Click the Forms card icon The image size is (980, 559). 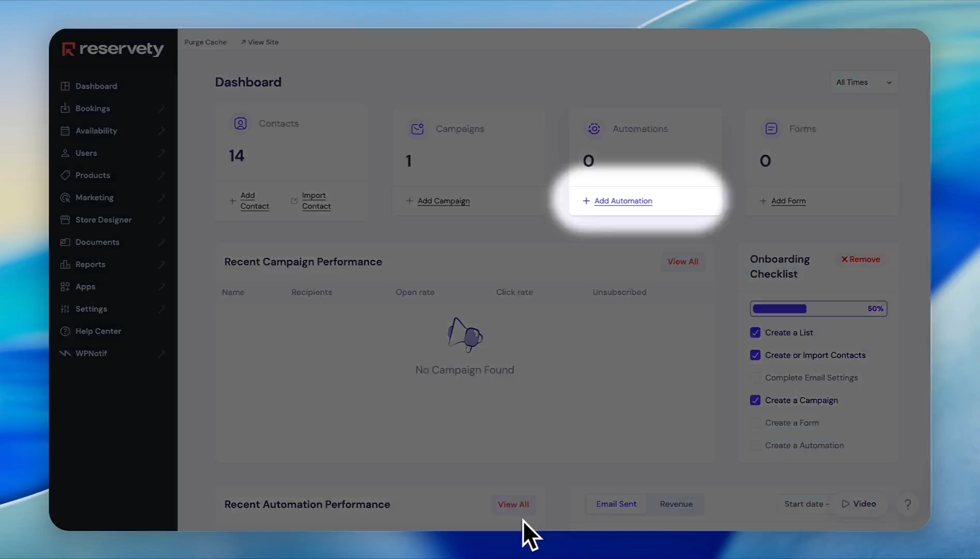coord(771,128)
